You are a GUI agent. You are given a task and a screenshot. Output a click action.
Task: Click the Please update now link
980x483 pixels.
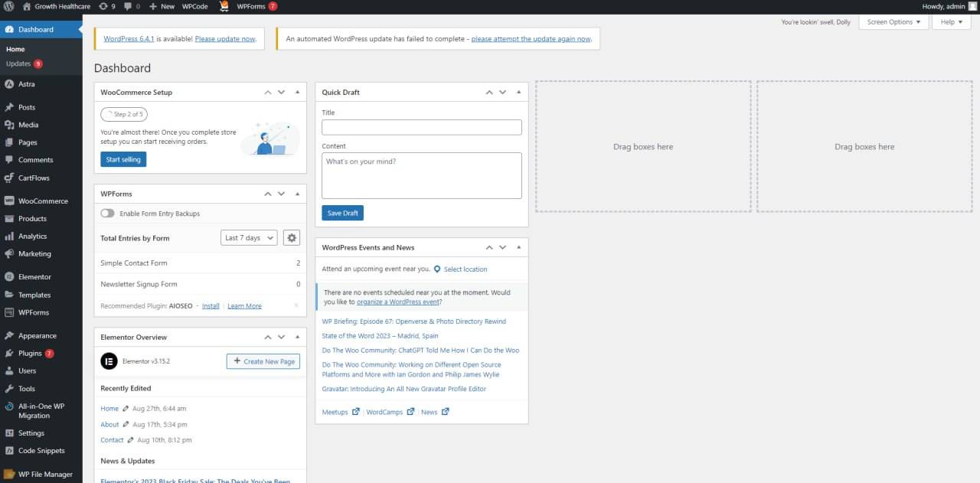click(x=225, y=38)
